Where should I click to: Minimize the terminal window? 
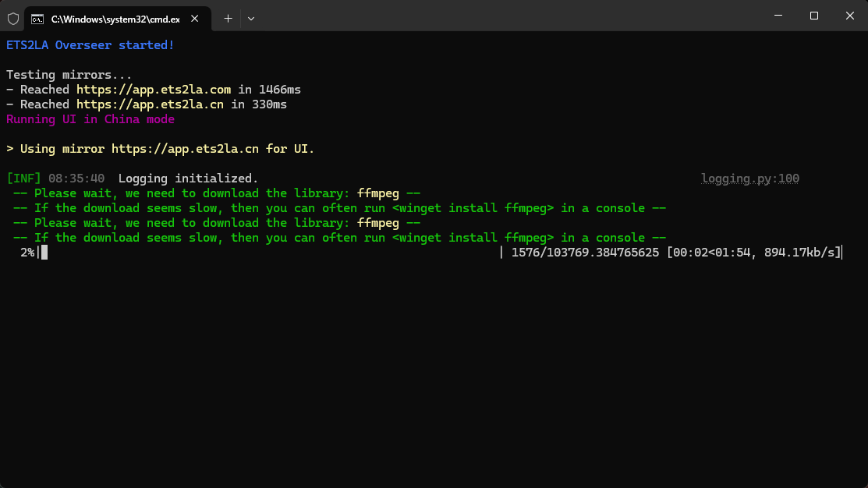778,16
